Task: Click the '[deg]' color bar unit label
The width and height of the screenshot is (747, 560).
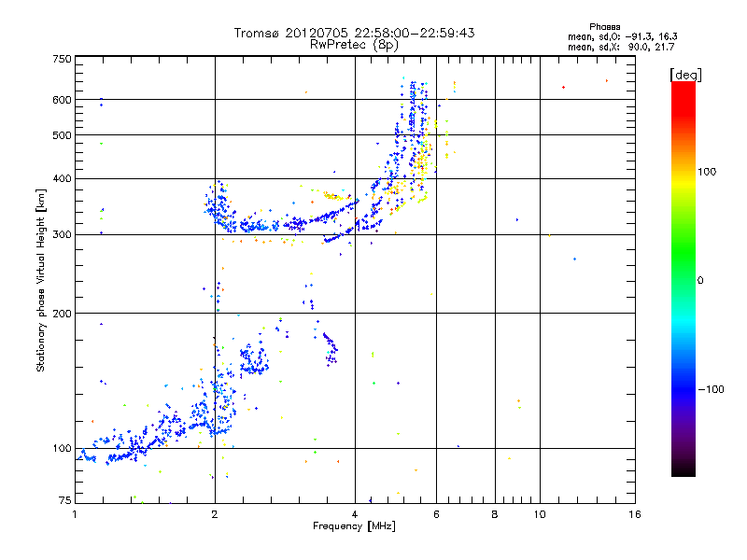Action: 685,75
